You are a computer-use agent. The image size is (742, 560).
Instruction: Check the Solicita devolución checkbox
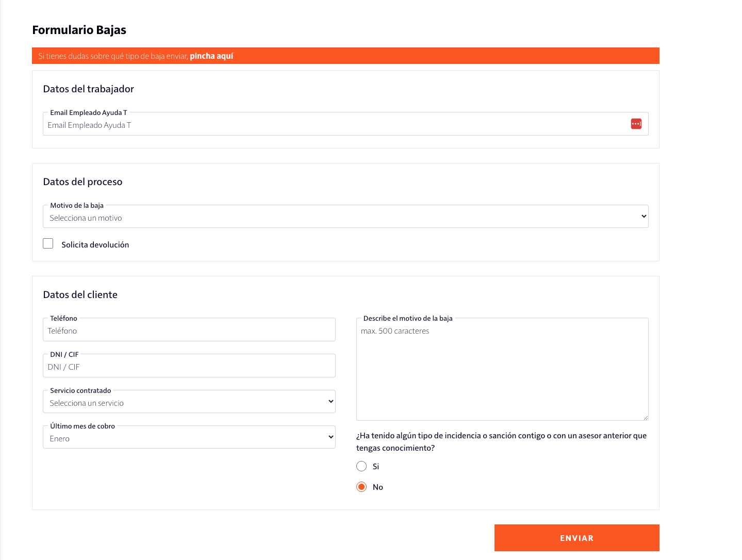point(48,243)
